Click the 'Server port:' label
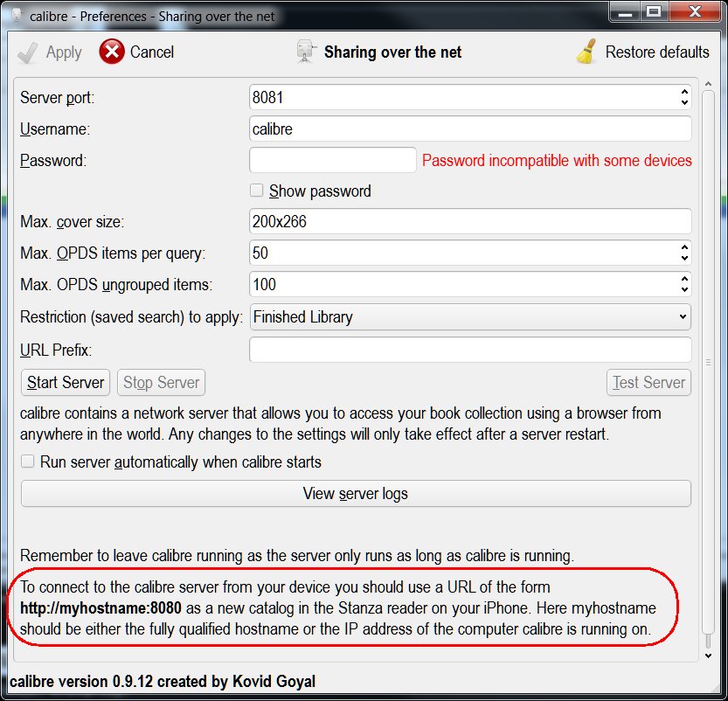The image size is (728, 701). coord(57,98)
